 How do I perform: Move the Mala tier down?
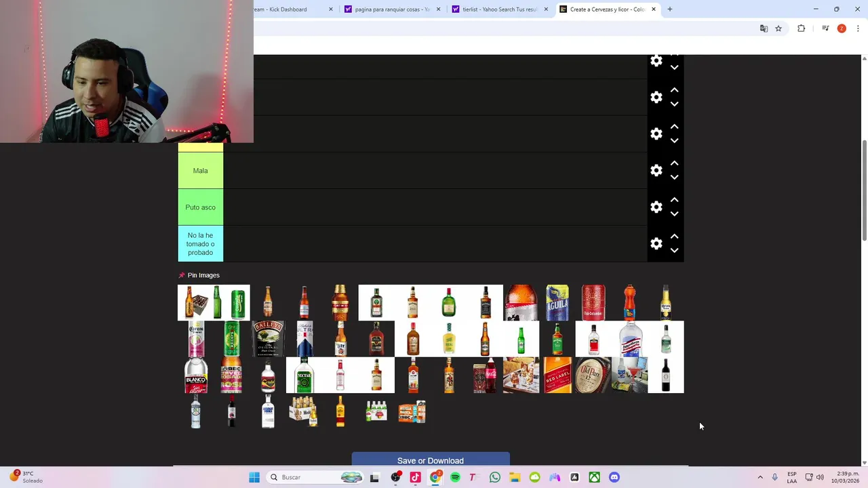[x=674, y=178]
